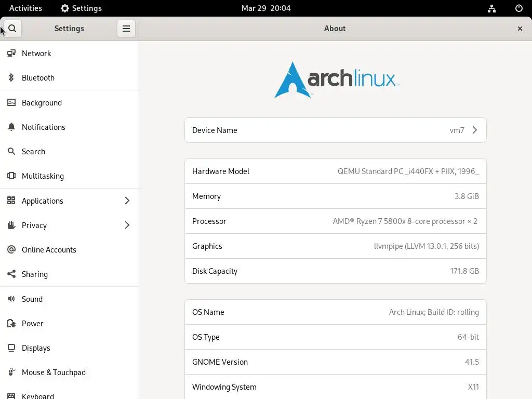Open the power menu icon in top bar
Screen dimensions: 532x399
(519, 8)
